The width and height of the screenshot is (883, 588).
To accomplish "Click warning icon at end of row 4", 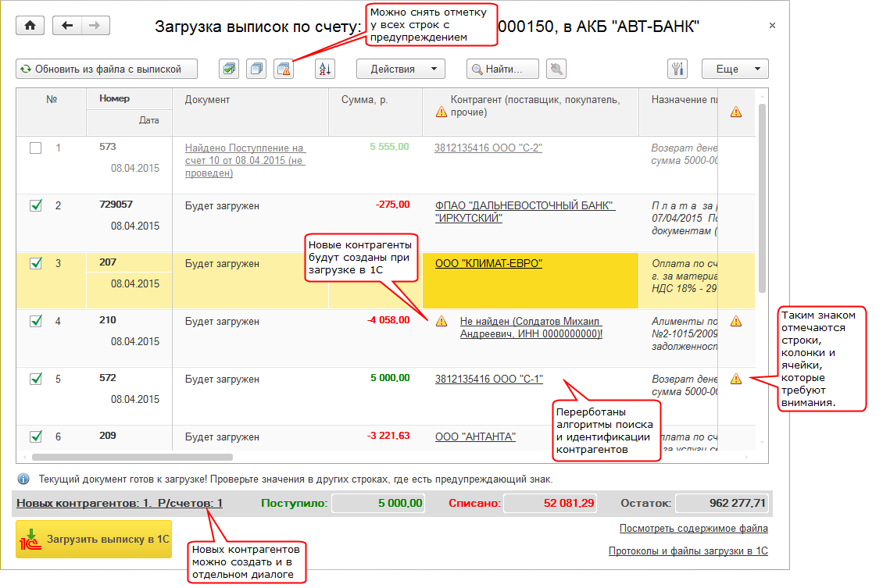I will (736, 321).
